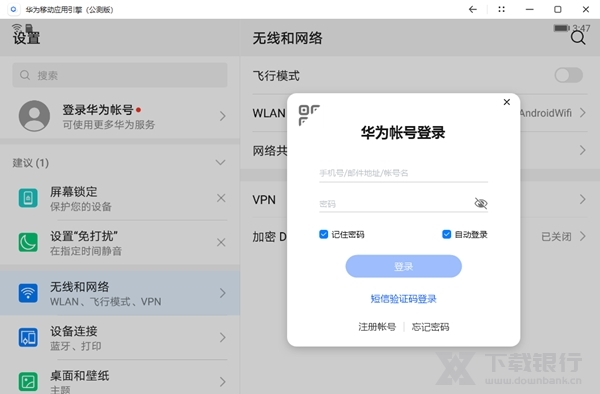The image size is (600, 394).
Task: Minimize the 华为移动应用引擎 window
Action: coord(530,9)
